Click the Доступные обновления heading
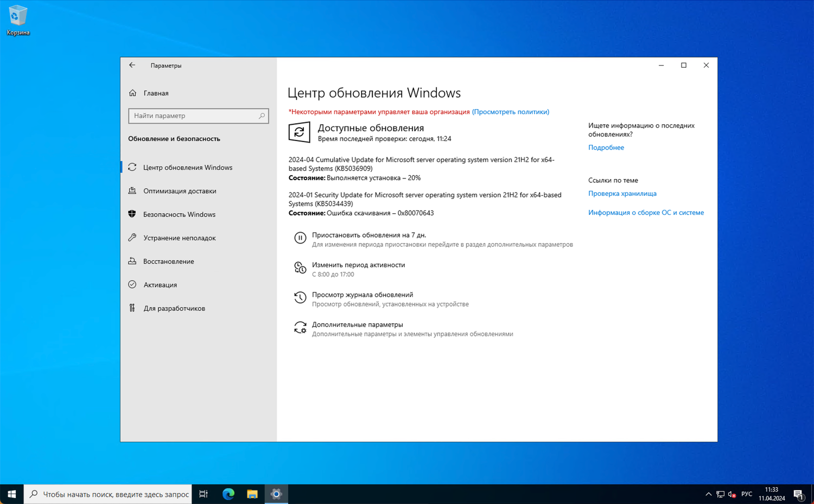814x504 pixels. 371,128
